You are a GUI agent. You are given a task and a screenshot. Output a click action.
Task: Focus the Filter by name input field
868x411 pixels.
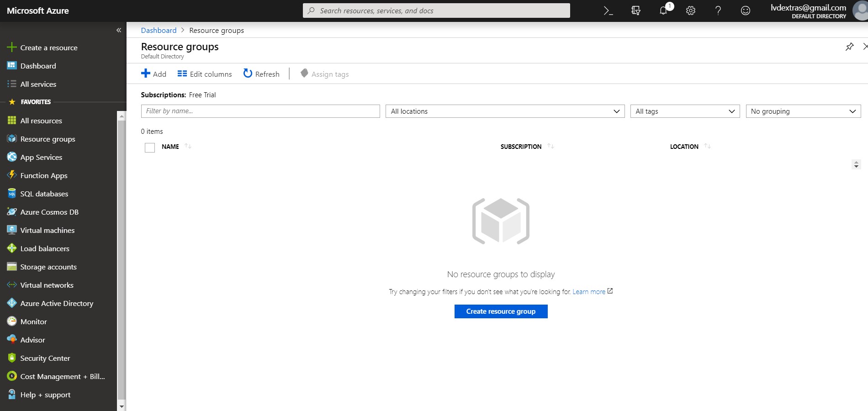pyautogui.click(x=260, y=111)
